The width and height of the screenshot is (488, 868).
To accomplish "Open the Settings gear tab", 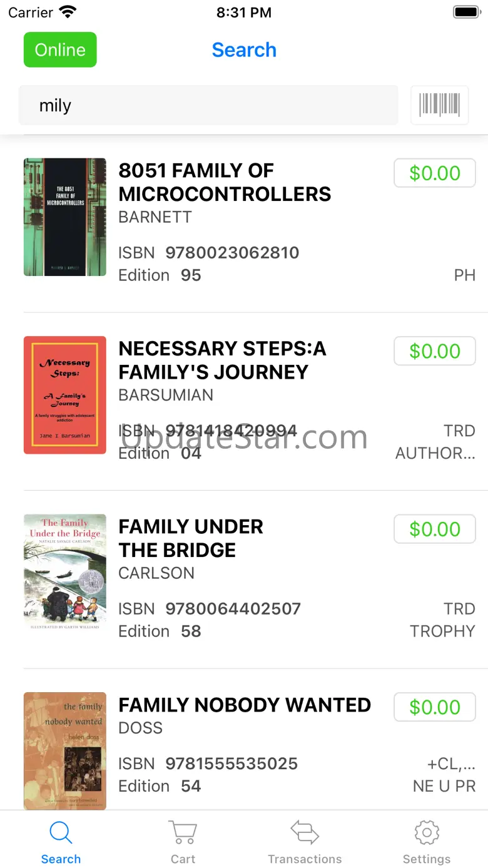I will 427,842.
